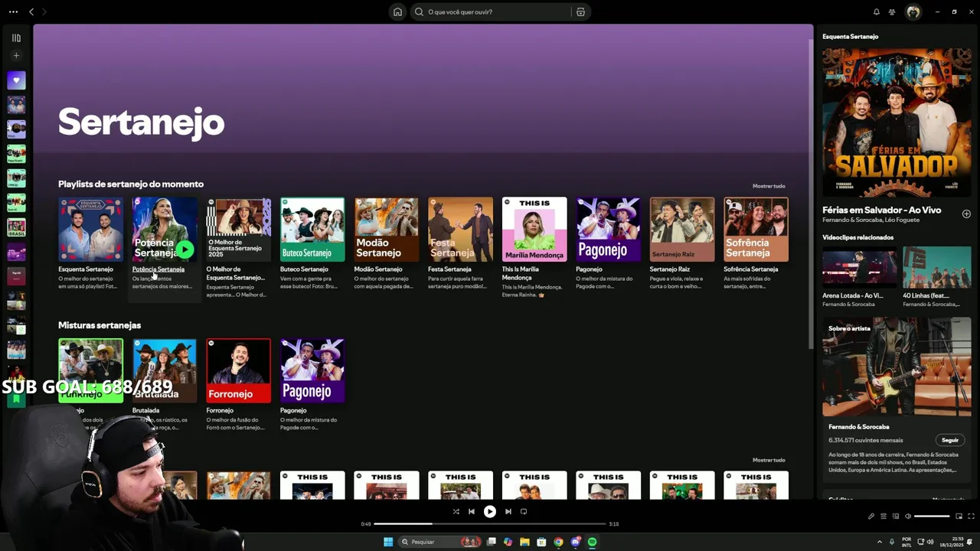Click 'O Melhor de Esquenta Sertanejo' title
980x551 pixels.
click(x=235, y=273)
